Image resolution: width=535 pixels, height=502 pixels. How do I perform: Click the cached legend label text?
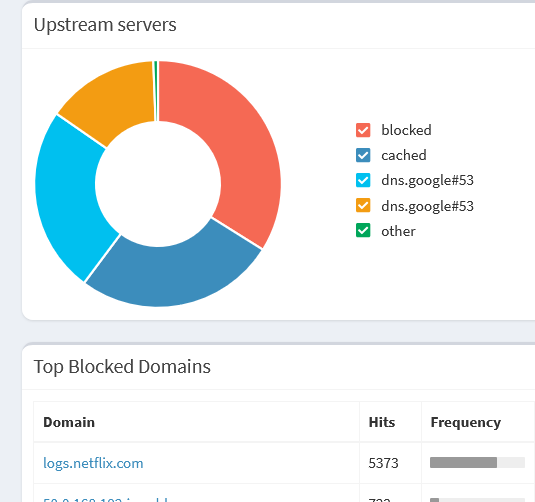click(x=404, y=155)
